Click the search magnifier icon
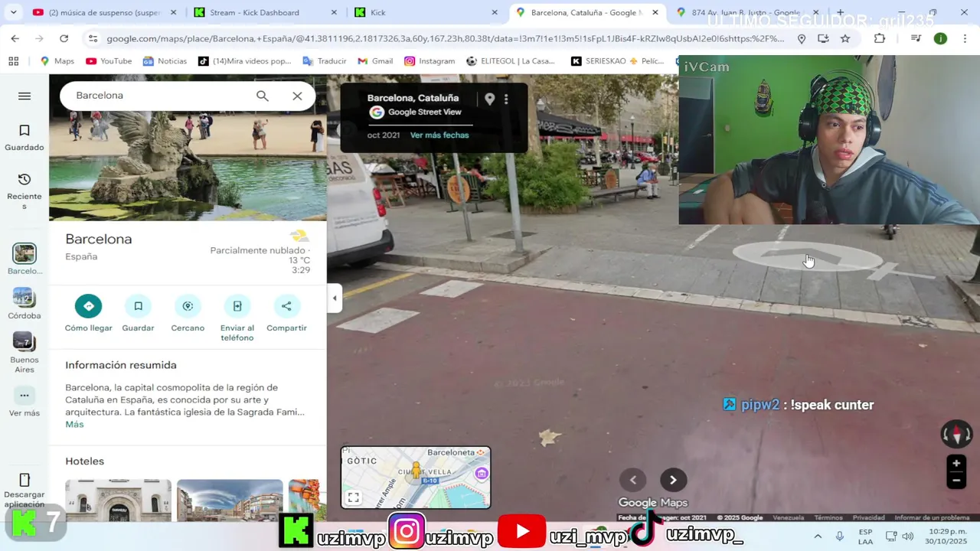Viewport: 980px width, 551px height. [x=263, y=96]
